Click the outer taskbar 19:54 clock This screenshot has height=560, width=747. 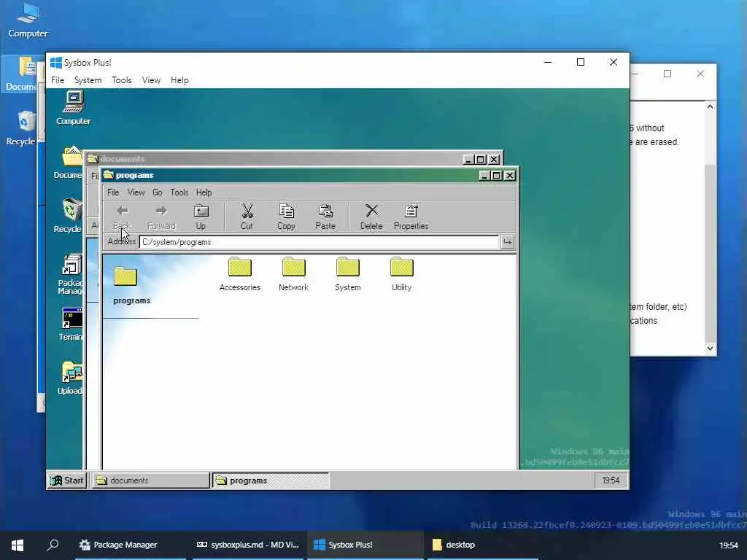tap(729, 545)
